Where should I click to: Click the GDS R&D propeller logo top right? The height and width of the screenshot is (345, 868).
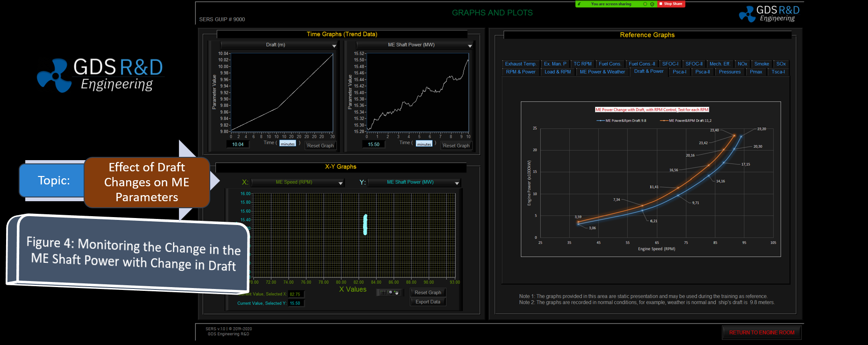(x=747, y=14)
